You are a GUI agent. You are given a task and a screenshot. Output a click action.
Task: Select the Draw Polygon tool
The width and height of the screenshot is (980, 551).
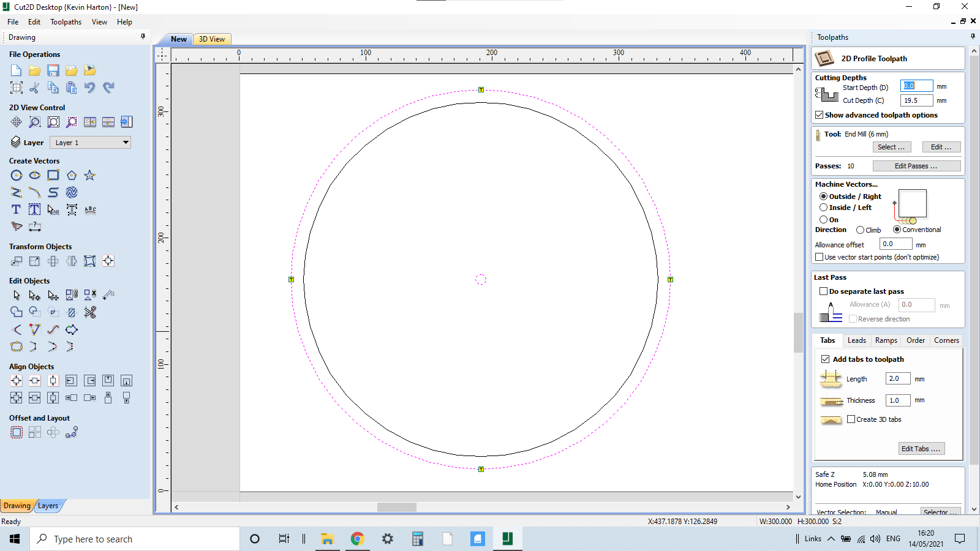click(x=71, y=175)
